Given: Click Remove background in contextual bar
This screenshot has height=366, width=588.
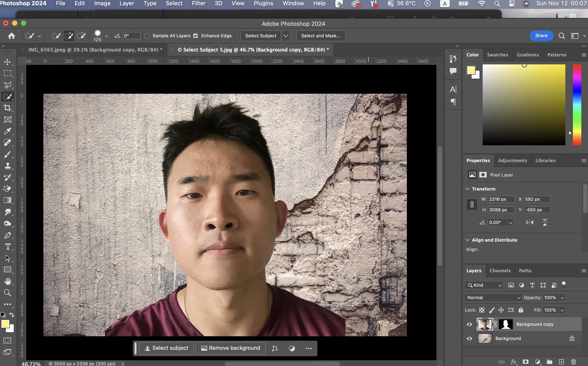Looking at the screenshot, I should (230, 348).
